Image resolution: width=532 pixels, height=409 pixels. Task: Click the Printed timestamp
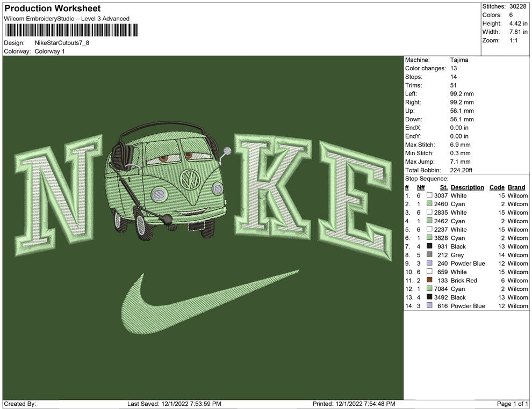(x=354, y=404)
